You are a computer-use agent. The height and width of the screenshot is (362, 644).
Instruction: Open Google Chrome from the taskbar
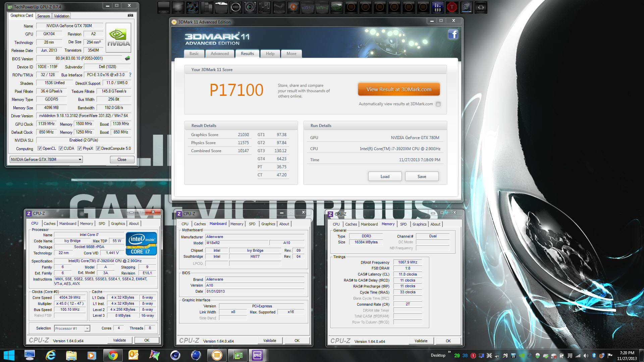click(x=113, y=355)
